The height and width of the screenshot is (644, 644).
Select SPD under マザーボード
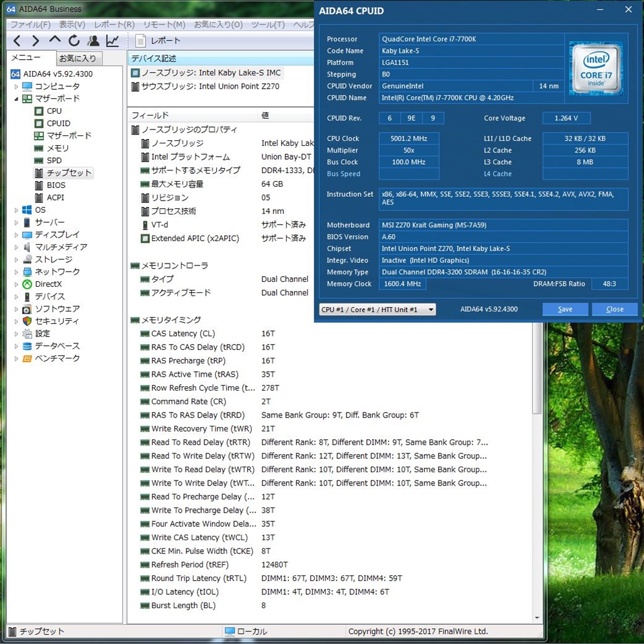tap(54, 160)
